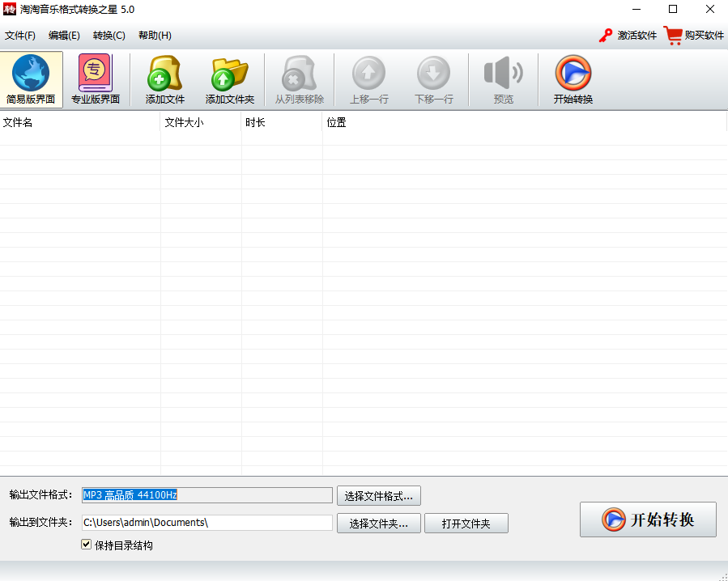Viewport: 728px width, 581px height.
Task: Open the 帮助(H) menu
Action: pyautogui.click(x=154, y=36)
